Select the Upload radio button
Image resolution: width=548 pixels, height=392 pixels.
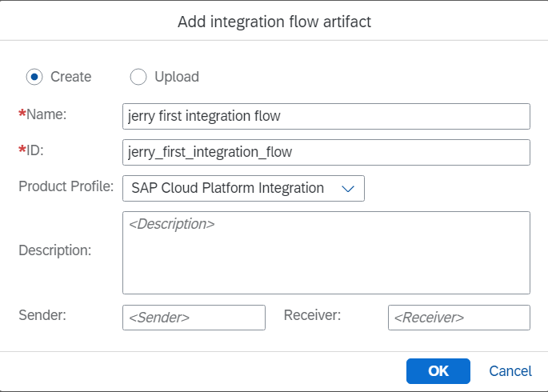pos(138,77)
